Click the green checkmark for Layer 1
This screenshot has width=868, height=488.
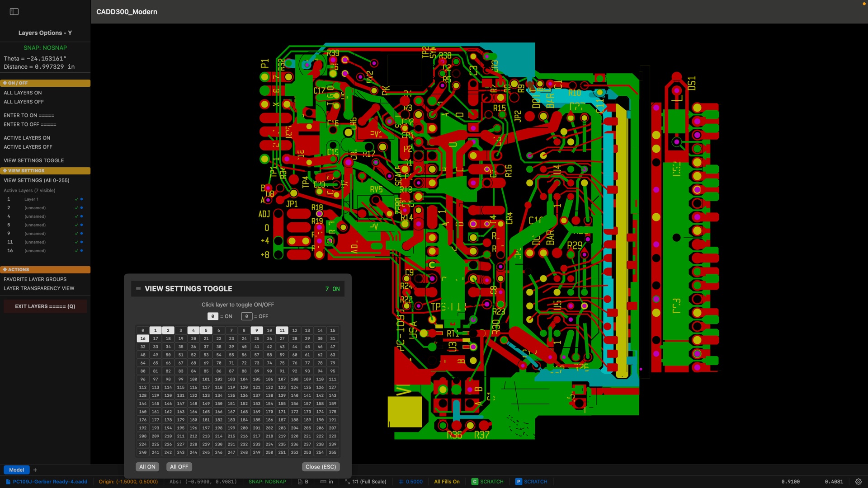coord(76,199)
